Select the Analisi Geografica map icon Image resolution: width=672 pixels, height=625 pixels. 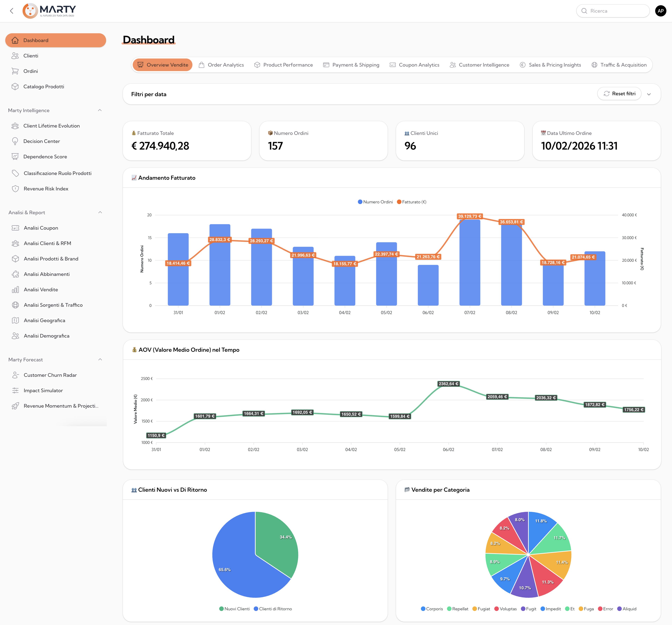coord(15,320)
